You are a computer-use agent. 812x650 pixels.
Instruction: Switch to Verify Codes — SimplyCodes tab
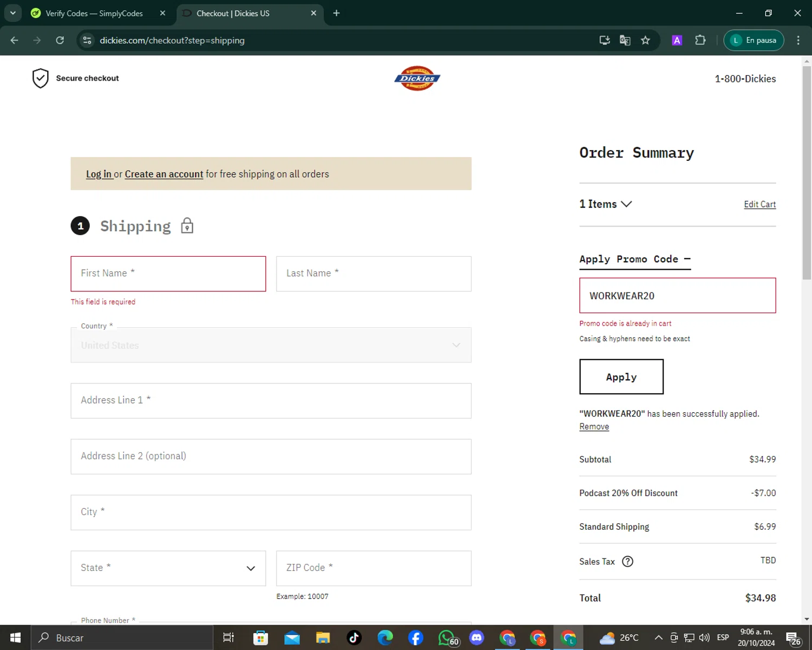[94, 13]
